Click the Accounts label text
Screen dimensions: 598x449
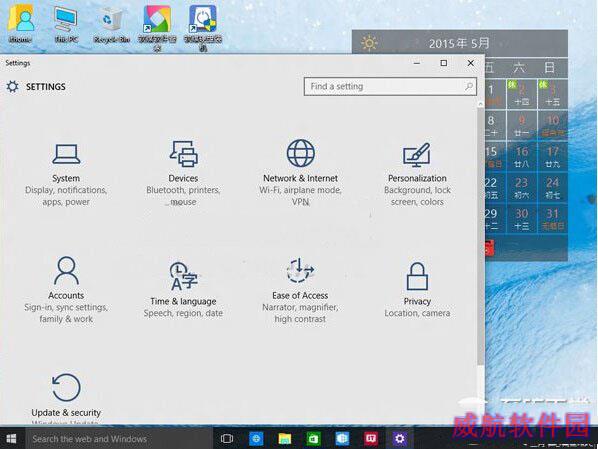(x=66, y=295)
